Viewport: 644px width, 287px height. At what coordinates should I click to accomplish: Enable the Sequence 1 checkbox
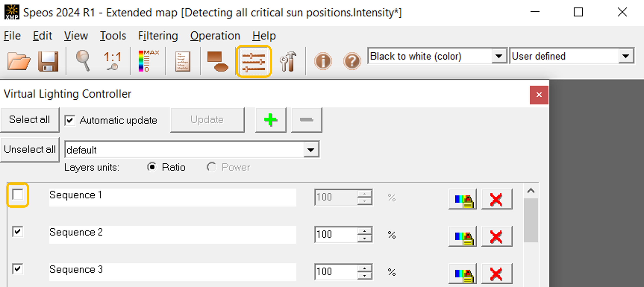click(18, 195)
